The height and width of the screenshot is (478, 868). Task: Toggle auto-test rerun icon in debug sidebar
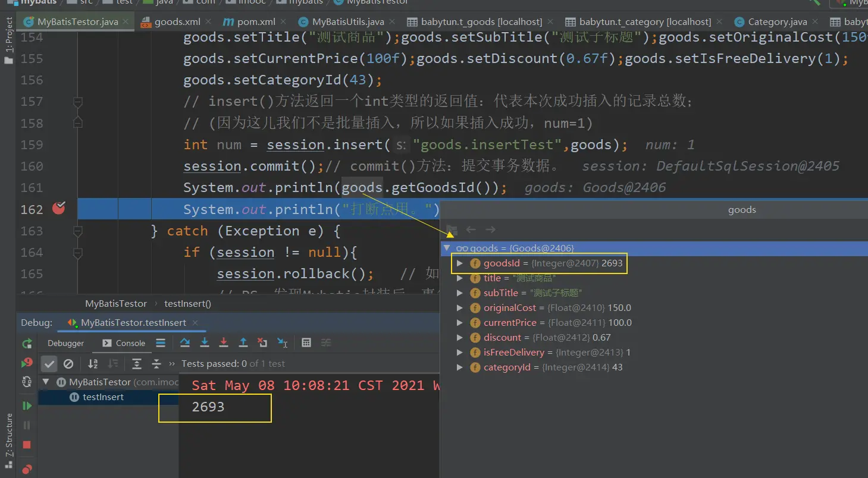[27, 381]
